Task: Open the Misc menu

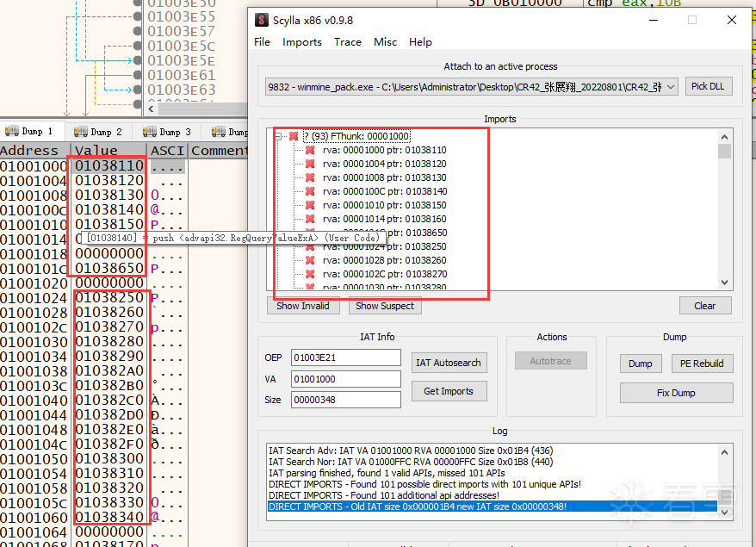Action: (x=385, y=42)
